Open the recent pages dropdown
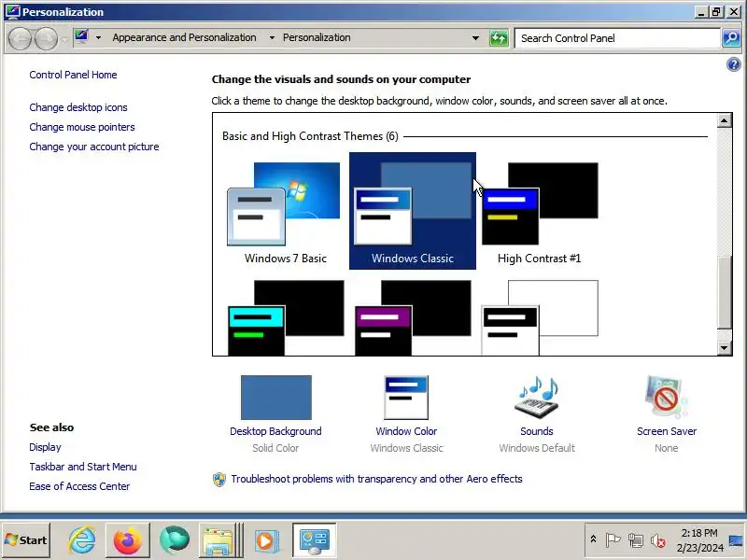 [x=64, y=39]
